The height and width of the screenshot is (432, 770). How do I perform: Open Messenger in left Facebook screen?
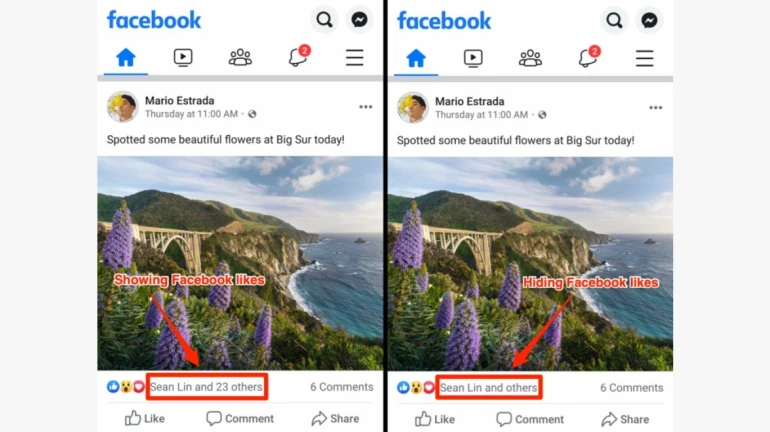pos(359,20)
